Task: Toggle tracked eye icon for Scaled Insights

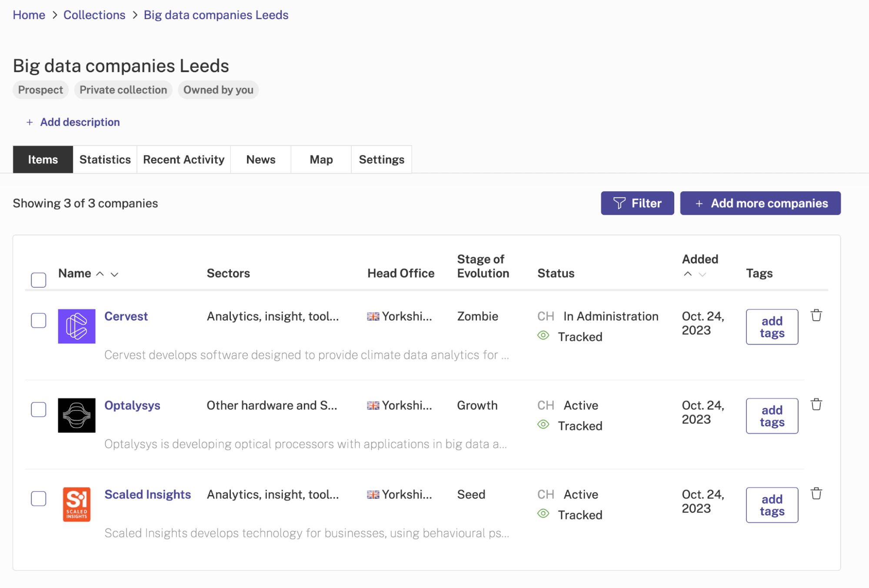Action: coord(543,514)
